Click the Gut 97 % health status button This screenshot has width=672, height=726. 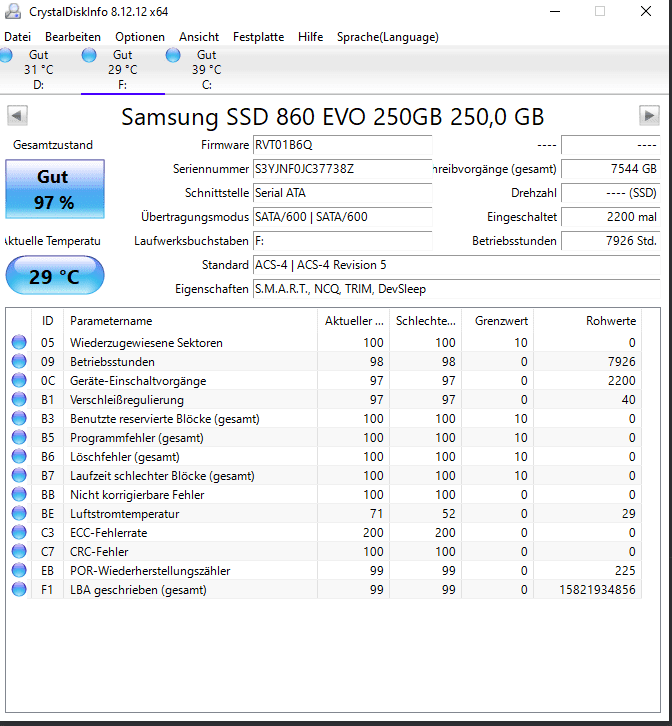[x=55, y=189]
